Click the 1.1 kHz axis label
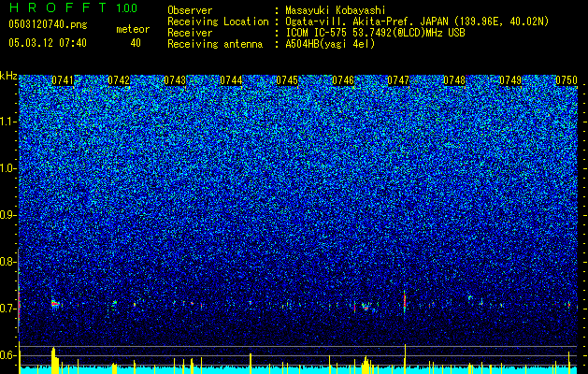Image resolution: width=588 pixels, height=374 pixels. tap(8, 122)
